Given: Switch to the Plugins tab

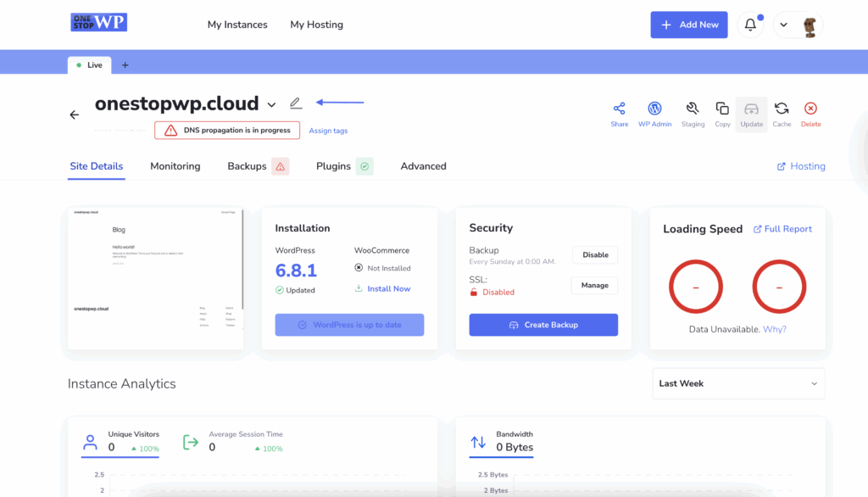Looking at the screenshot, I should tap(333, 166).
